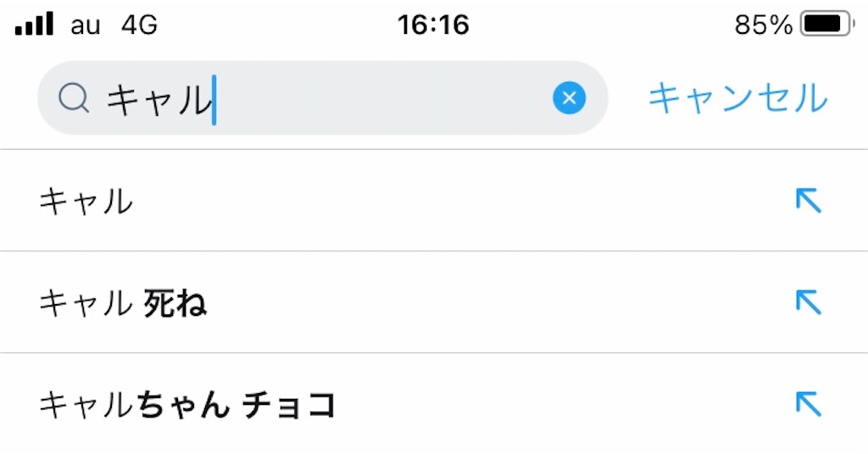Select the first suggestion キャル
The width and height of the screenshot is (868, 454).
tap(86, 202)
